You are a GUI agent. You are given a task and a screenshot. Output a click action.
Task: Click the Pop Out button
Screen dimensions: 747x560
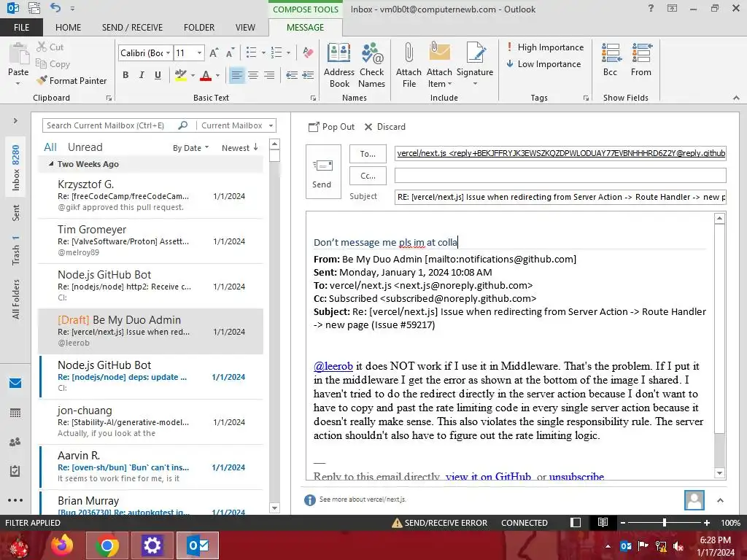coord(332,127)
